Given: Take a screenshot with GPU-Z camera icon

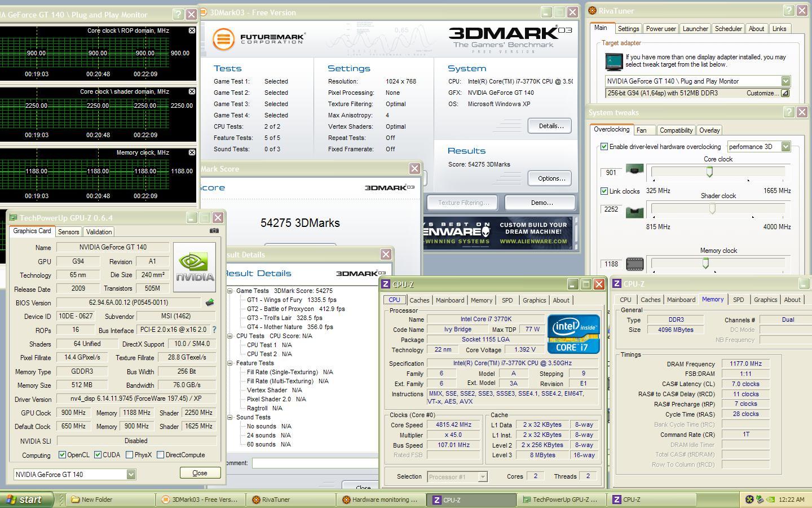Looking at the screenshot, I should tap(214, 231).
